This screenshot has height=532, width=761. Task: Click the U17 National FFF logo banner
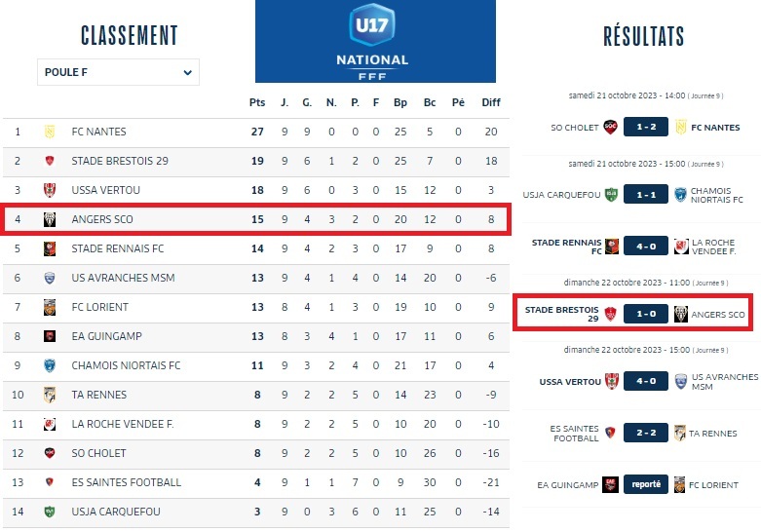[375, 41]
